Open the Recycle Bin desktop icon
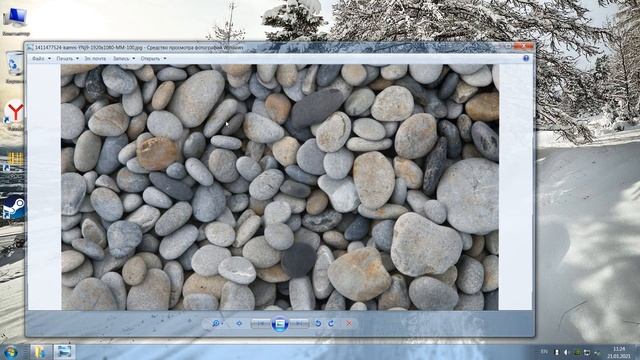This screenshot has width=640, height=360. (x=16, y=67)
